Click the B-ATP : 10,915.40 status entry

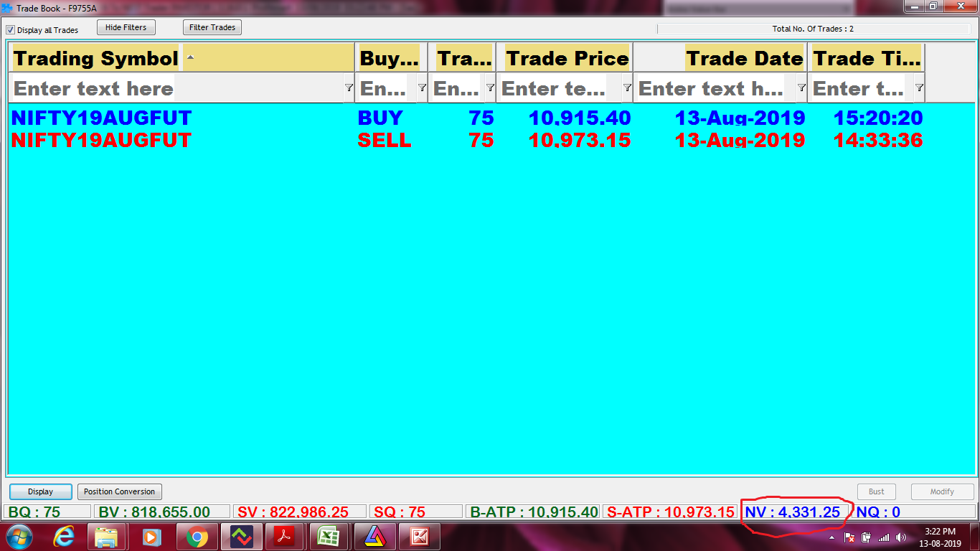coord(533,512)
